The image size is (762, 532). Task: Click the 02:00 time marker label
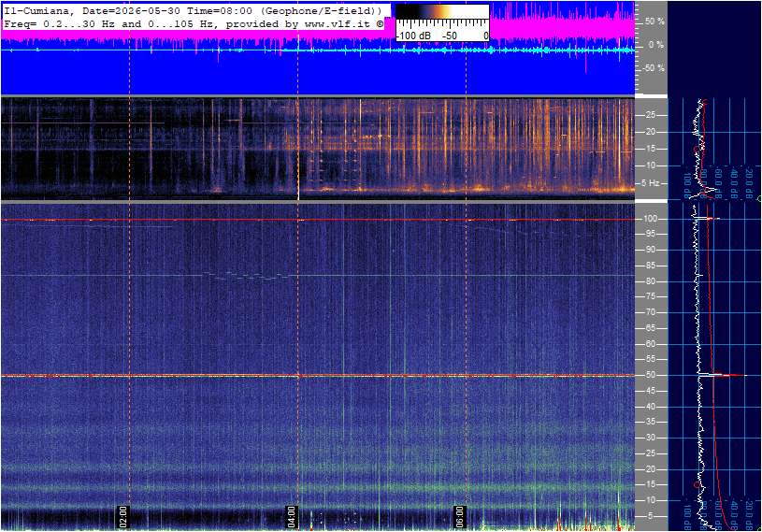(123, 516)
